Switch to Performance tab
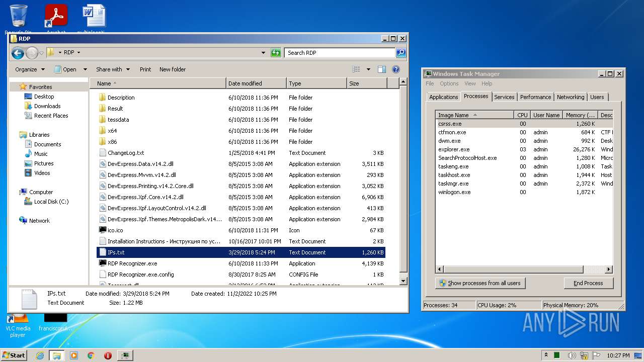 535,97
